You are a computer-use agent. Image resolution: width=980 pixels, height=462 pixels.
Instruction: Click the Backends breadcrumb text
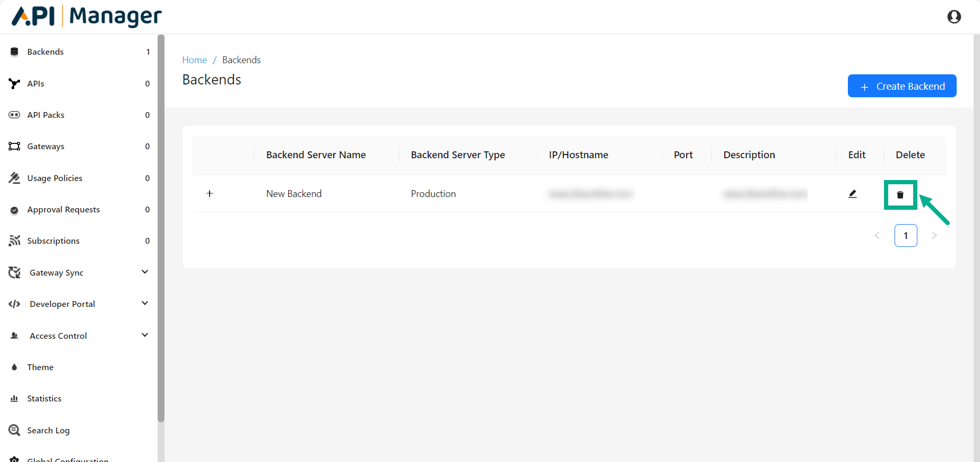click(x=241, y=60)
